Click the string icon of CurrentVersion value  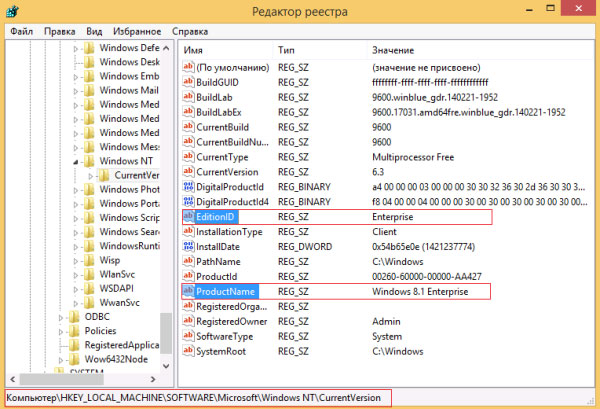click(x=188, y=171)
